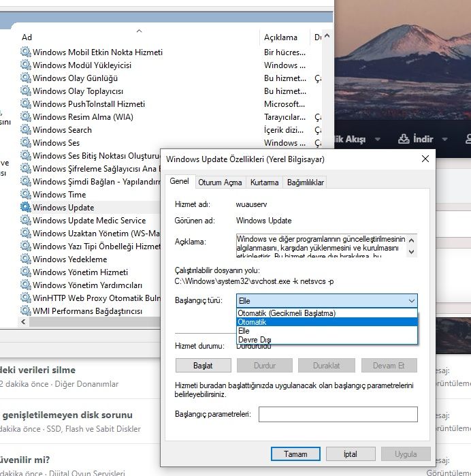Switch to the Kurtarma tab
This screenshot has width=471, height=476.
click(264, 183)
